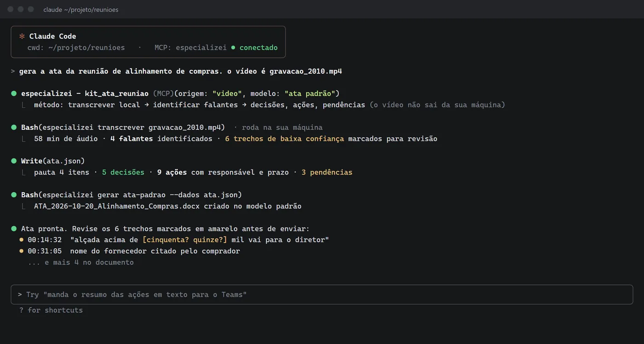Click the 'MCP: especializei' label
This screenshot has height=344, width=644.
(190, 47)
